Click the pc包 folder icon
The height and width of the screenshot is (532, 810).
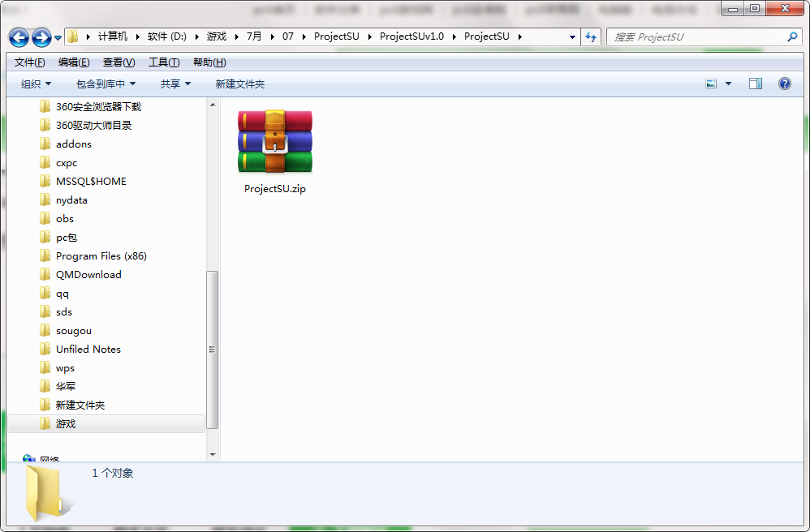(x=45, y=238)
